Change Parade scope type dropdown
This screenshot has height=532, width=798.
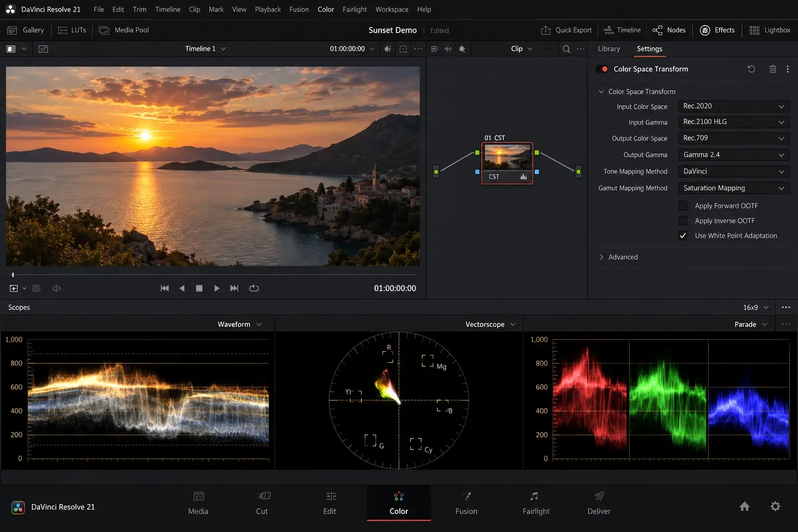click(751, 324)
